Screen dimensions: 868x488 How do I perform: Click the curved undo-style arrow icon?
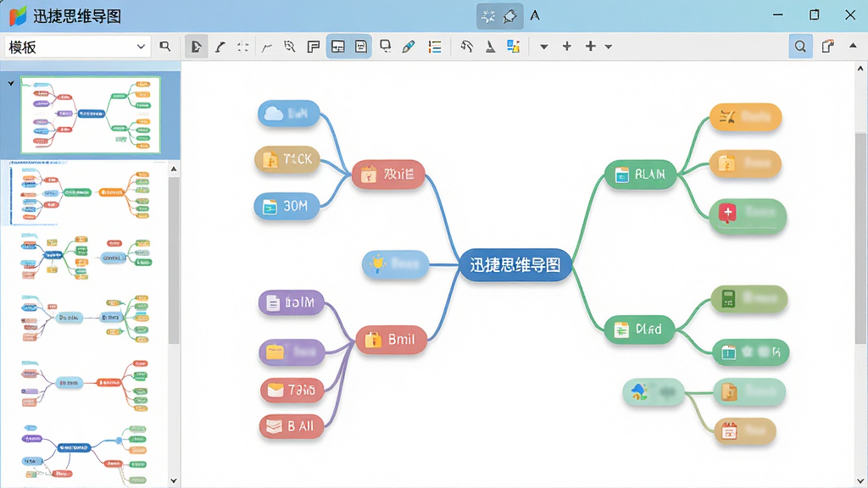pyautogui.click(x=467, y=47)
